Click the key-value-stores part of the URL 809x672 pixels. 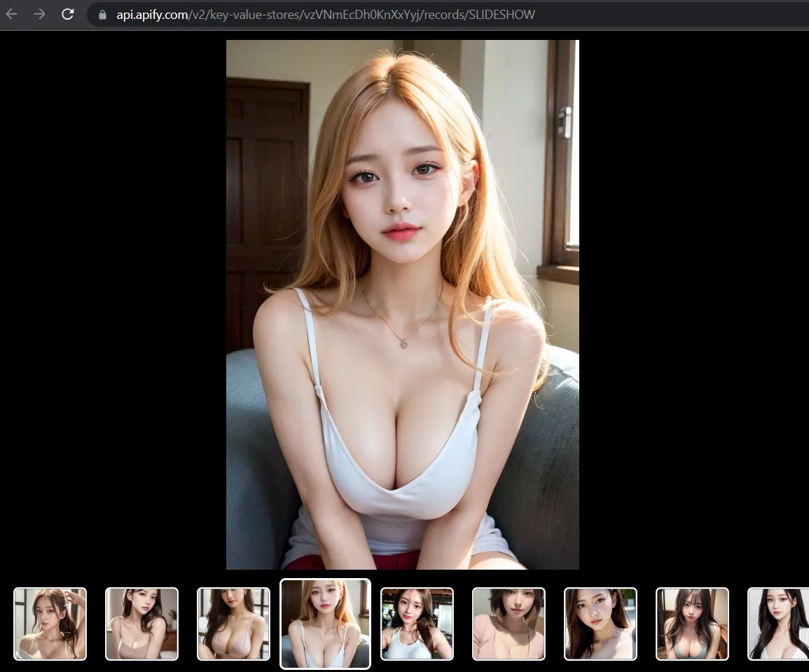[x=241, y=15]
